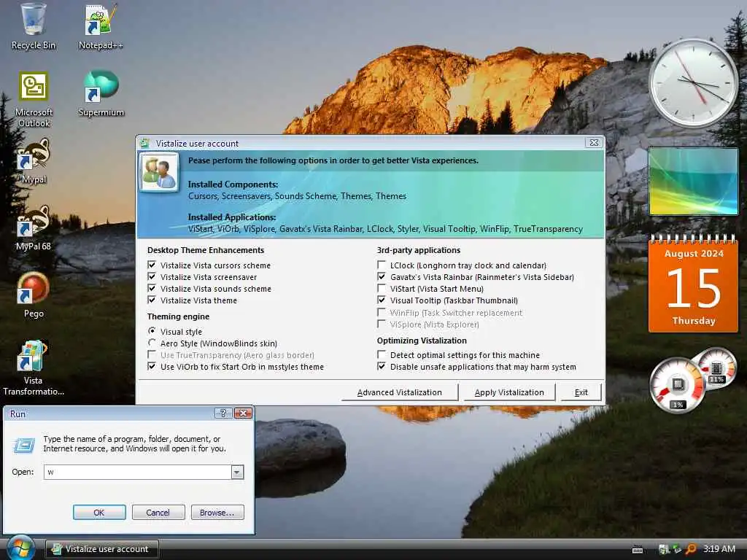Click Exit in Vistalize dialog
The width and height of the screenshot is (747, 560).
[581, 392]
